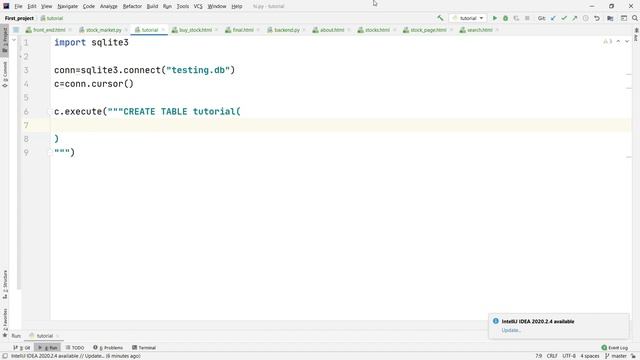Image resolution: width=640 pixels, height=360 pixels.
Task: Open the Event Log
Action: coord(615,347)
